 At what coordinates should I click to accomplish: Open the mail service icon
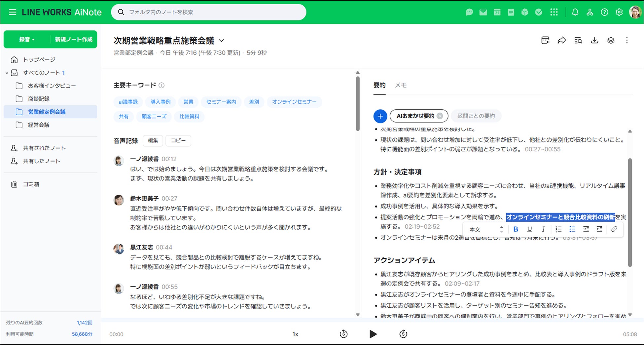[x=483, y=12]
